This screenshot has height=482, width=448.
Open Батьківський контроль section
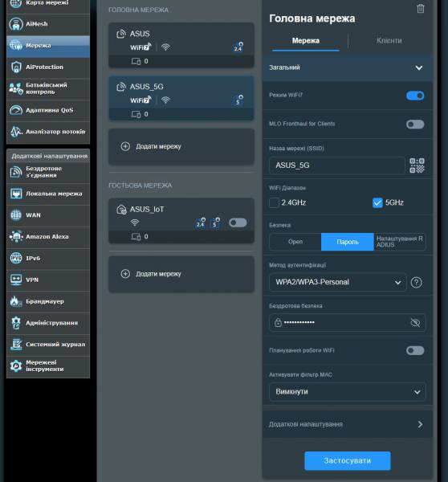click(x=48, y=88)
